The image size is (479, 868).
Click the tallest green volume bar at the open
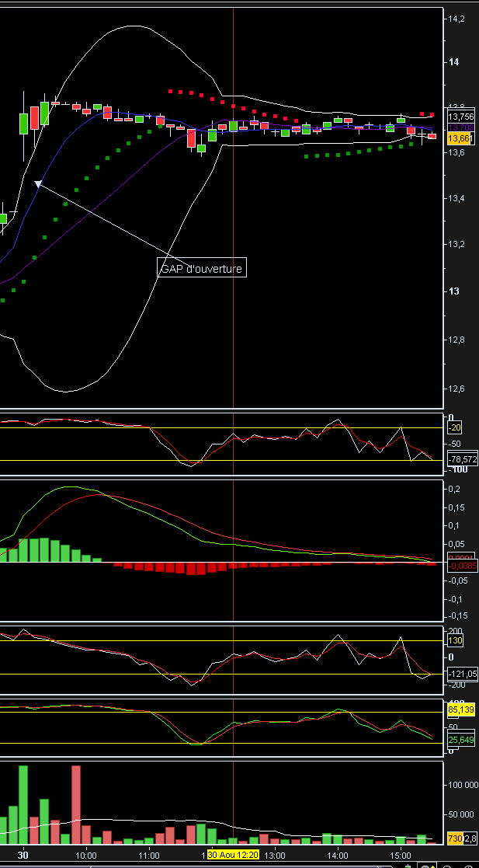click(23, 805)
